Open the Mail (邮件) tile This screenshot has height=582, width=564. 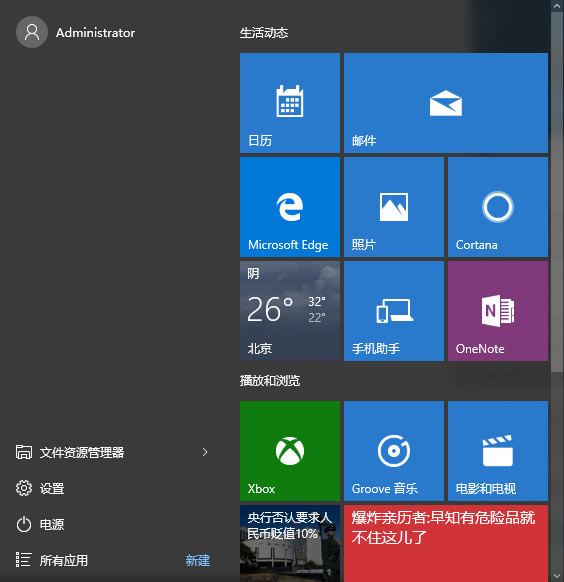coord(446,103)
